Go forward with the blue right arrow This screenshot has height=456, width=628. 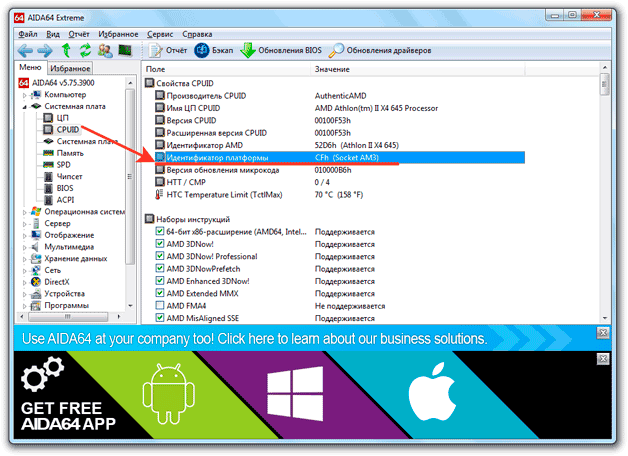click(45, 50)
